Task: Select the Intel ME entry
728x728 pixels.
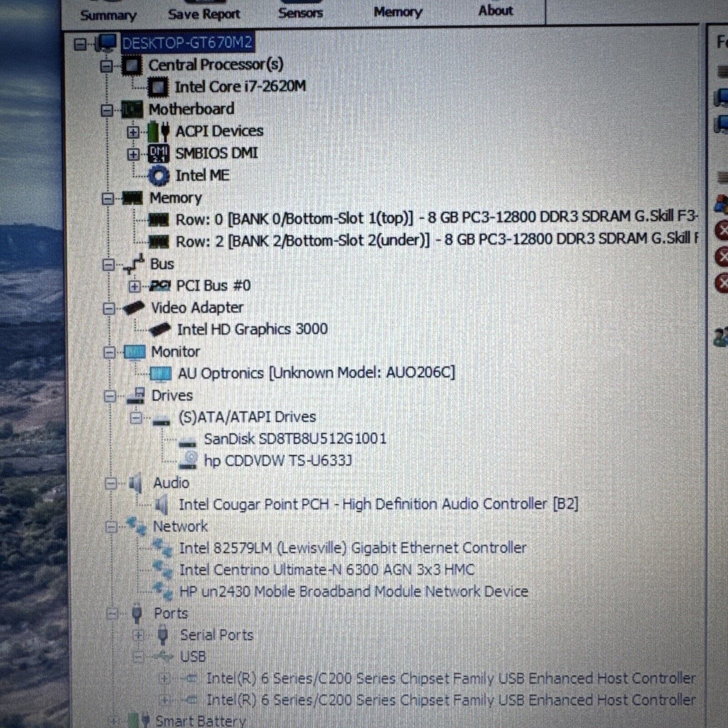Action: point(202,176)
